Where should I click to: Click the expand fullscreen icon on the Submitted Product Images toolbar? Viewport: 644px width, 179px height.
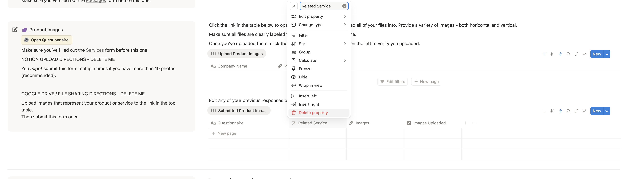(576, 111)
